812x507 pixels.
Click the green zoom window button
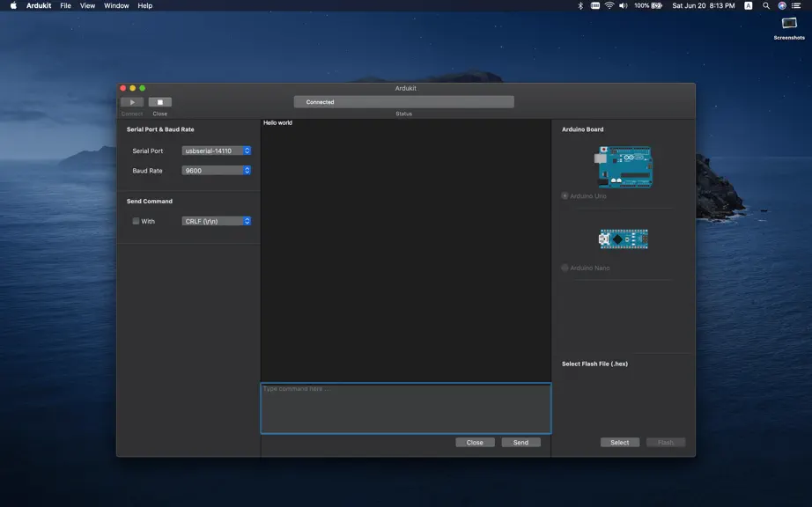coord(143,88)
